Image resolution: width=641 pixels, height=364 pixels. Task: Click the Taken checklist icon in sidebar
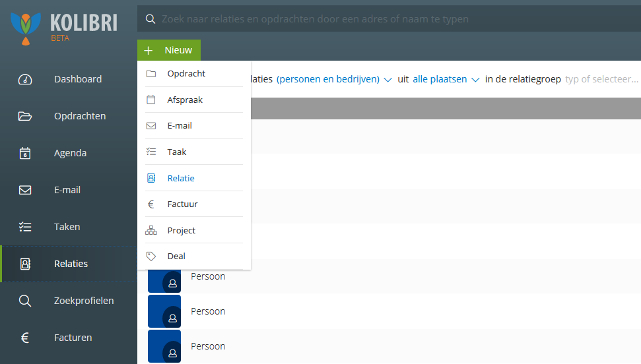(25, 227)
